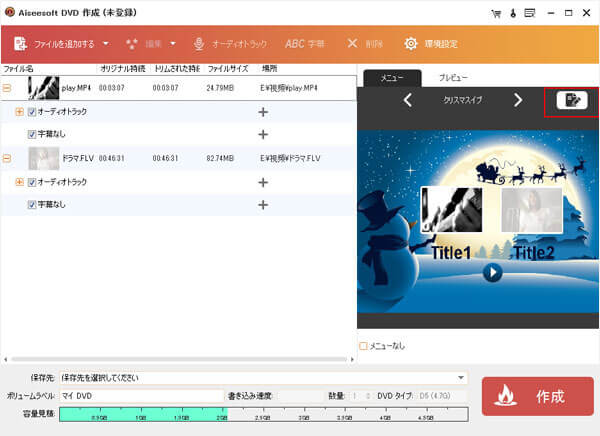Open ファイルを追加する dropdown arrow

[105, 44]
